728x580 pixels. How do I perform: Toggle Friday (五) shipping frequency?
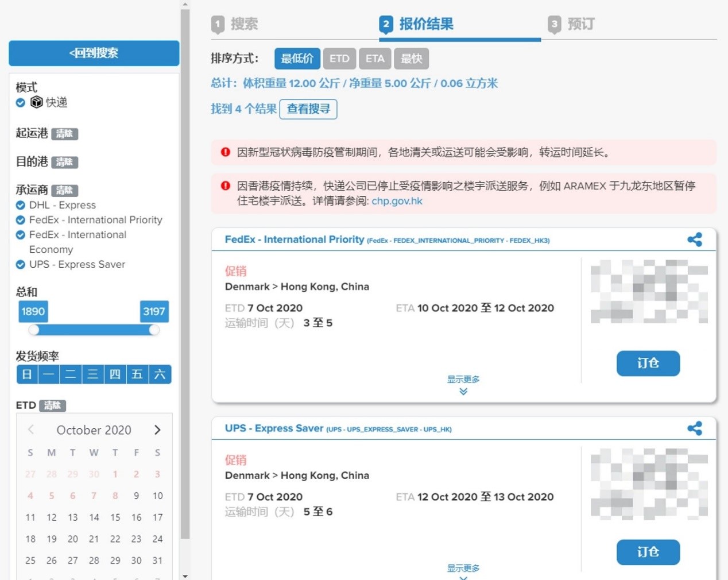(137, 374)
